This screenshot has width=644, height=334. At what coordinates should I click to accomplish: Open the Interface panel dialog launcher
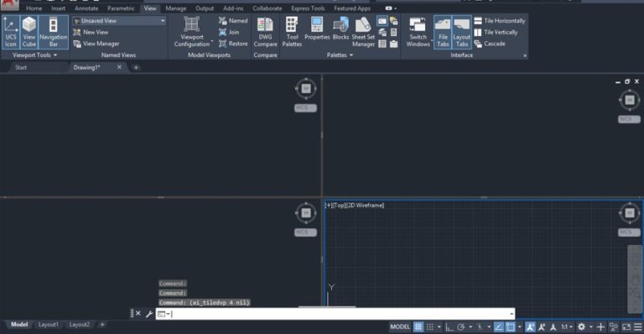tap(525, 55)
